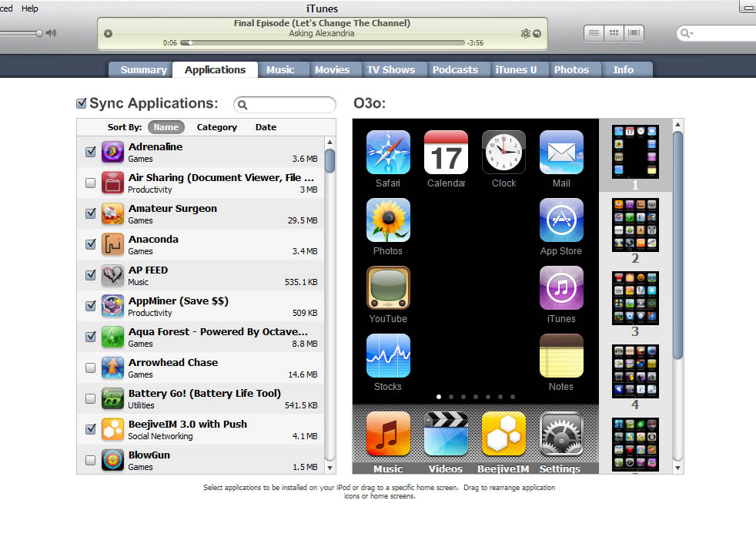Screen dimensions: 756x554
Task: Switch to grid view in the toolbar
Action: [x=613, y=32]
